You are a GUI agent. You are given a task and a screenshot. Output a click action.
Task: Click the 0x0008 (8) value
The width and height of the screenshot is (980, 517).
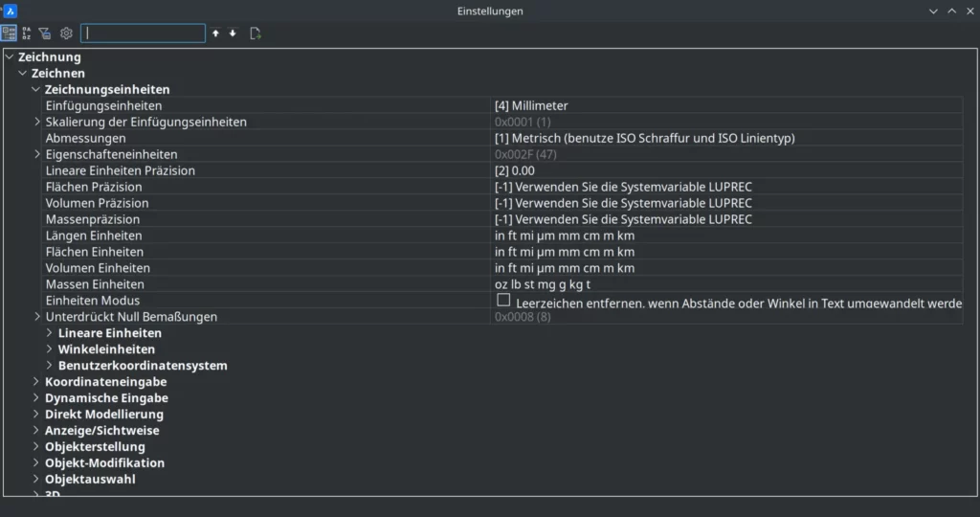523,317
